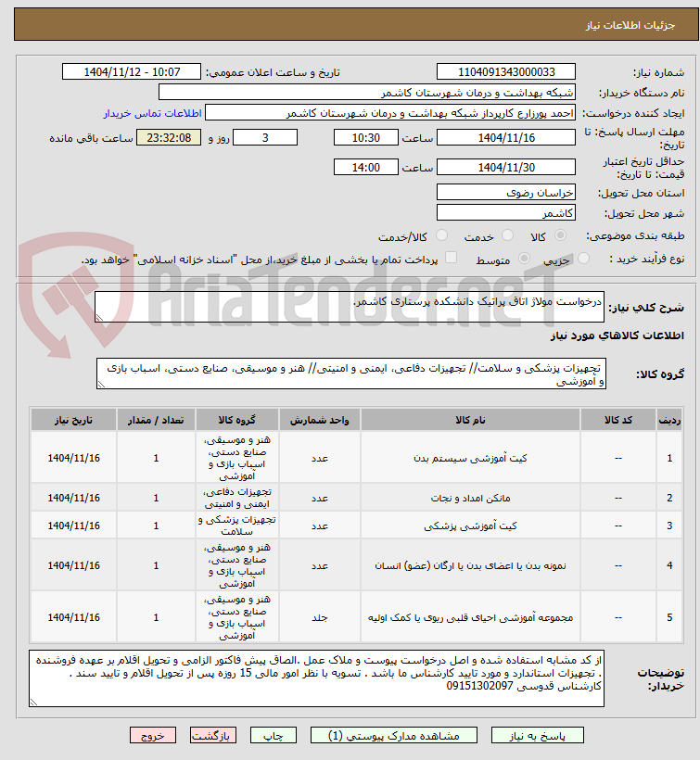This screenshot has height=760, width=700.
Task: Click group تجهیزات دفاعی، ایمنی و امنیتی cell
Action: coord(237,498)
